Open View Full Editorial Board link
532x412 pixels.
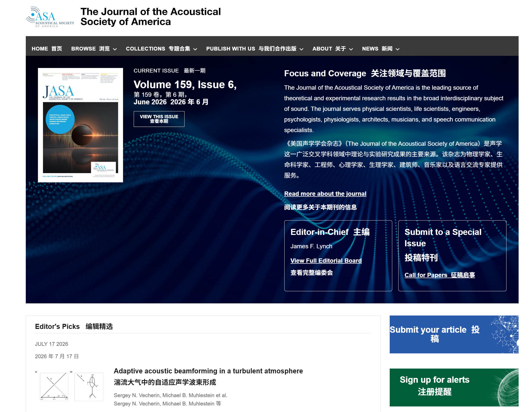(326, 261)
